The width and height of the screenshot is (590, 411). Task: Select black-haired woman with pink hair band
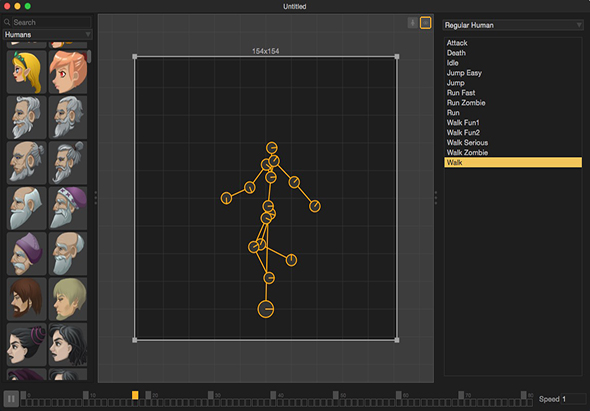(26, 345)
